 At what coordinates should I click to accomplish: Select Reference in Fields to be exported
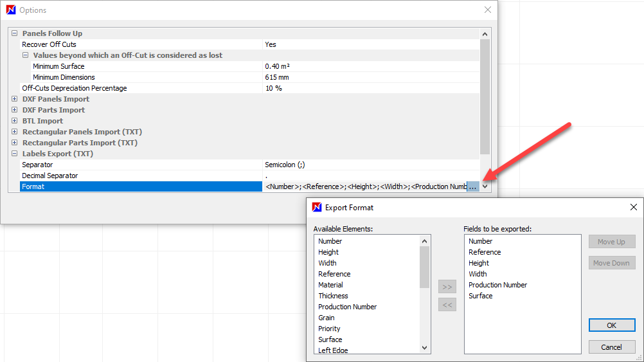[x=485, y=252]
